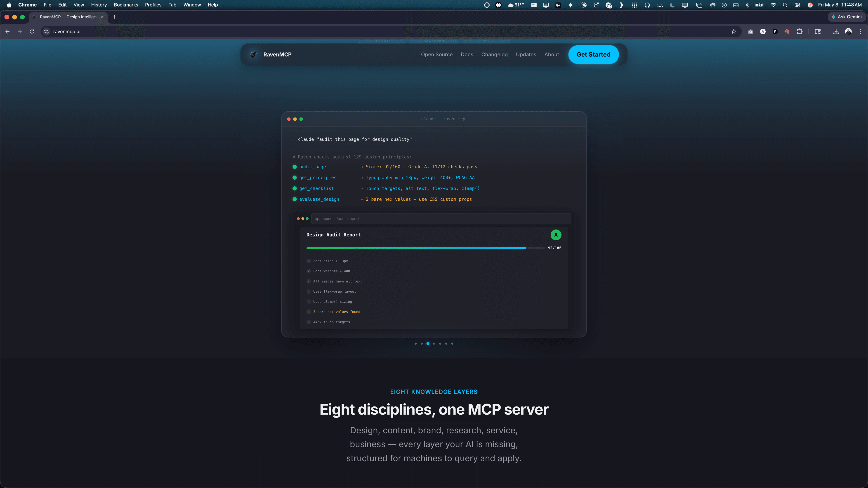Open the Window menu
868x488 pixels.
(x=192, y=5)
